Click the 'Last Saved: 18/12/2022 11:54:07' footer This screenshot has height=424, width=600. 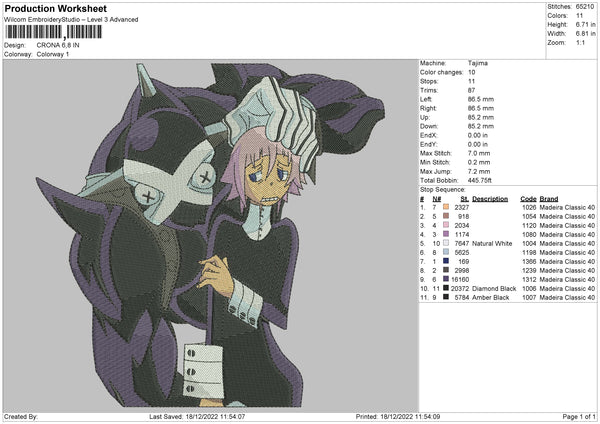(197, 416)
